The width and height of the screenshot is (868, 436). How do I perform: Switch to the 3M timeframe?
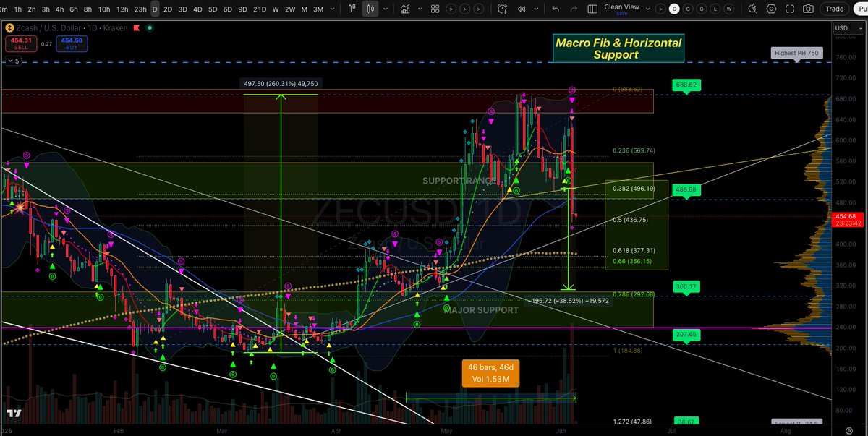tap(318, 9)
